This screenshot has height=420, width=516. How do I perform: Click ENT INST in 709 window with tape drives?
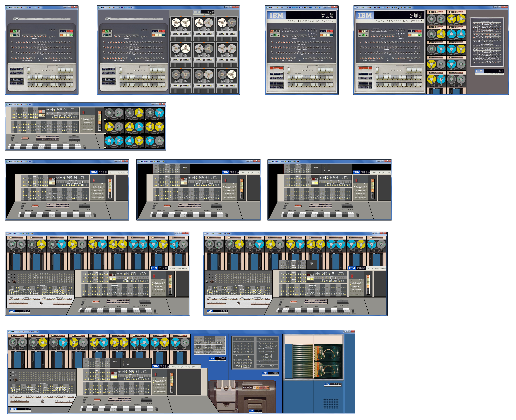click(363, 87)
